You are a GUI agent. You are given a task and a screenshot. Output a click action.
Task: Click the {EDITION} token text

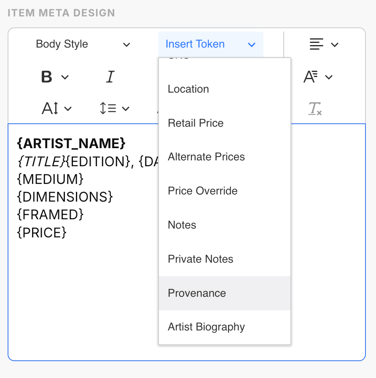pos(97,162)
